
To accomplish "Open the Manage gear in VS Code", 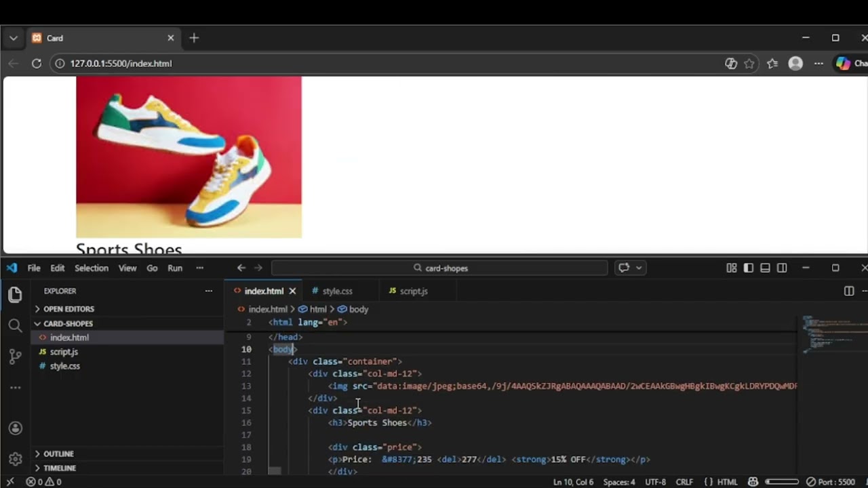I will pyautogui.click(x=15, y=459).
